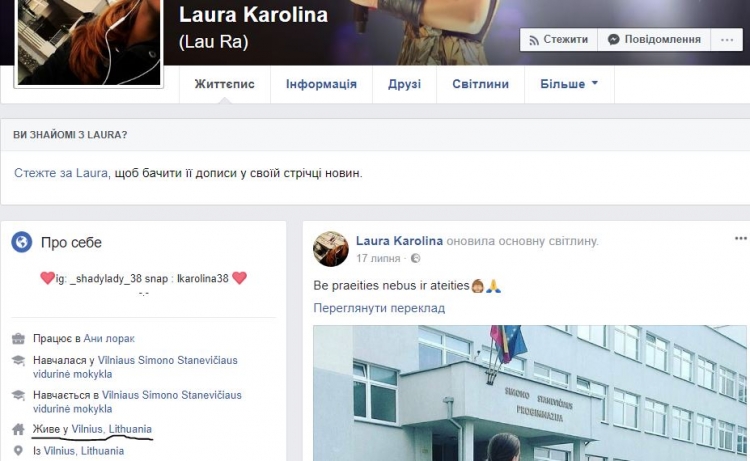
Task: Click Переглянути переклад translation link
Action: click(x=379, y=308)
